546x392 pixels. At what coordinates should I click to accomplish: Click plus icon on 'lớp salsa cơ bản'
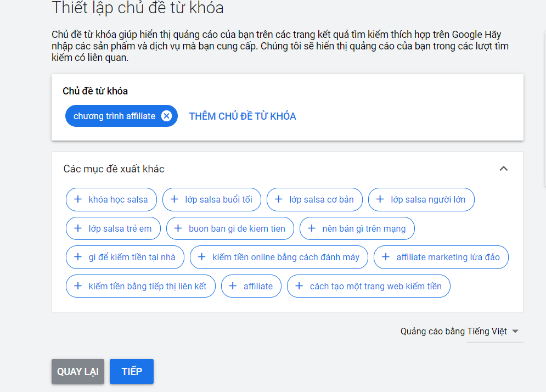click(x=279, y=199)
